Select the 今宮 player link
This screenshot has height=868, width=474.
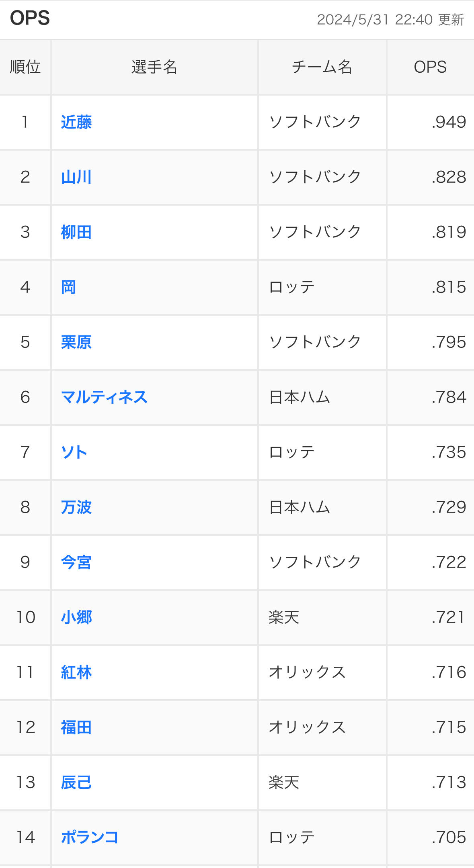(x=76, y=562)
